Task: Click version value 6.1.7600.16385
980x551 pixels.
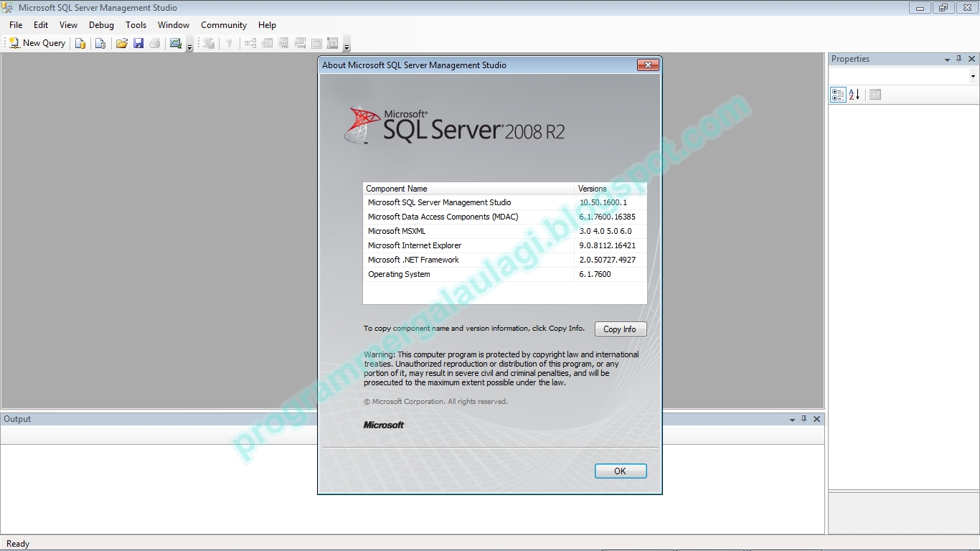Action: pos(608,217)
